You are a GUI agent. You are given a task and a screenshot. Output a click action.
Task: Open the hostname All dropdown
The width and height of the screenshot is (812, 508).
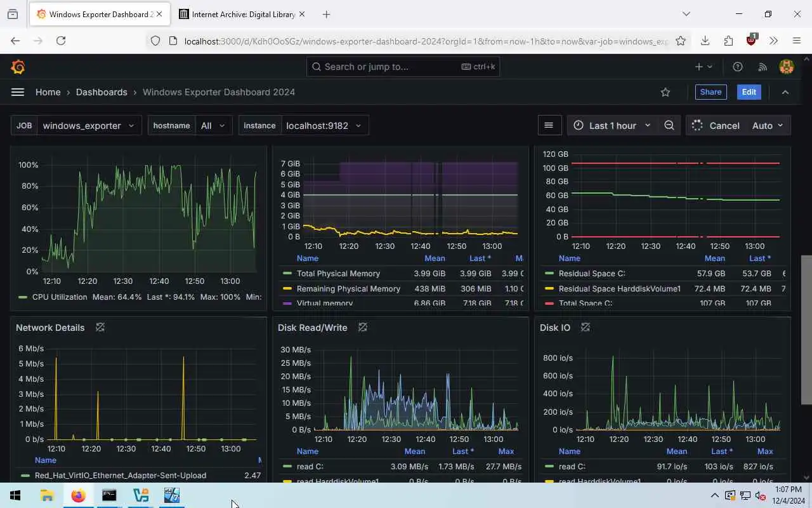[x=214, y=126]
